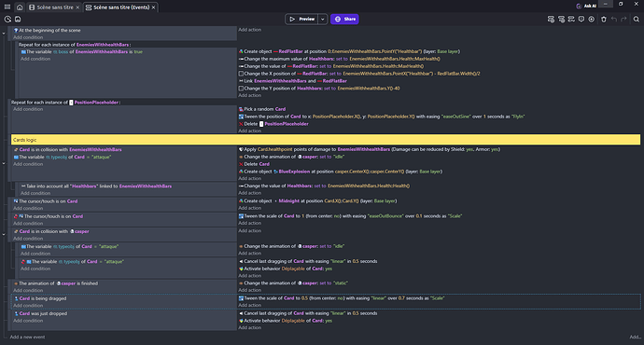The image size is (644, 345).
Task: Collapse the Card collision with casper event
Action: pyautogui.click(x=4, y=234)
